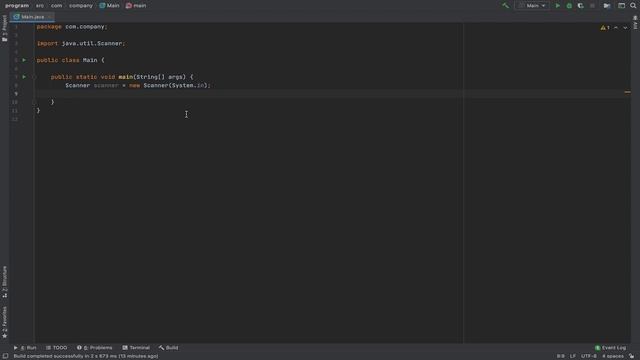Go to previous highlighted error arrow
The image size is (640, 360).
[x=616, y=27]
